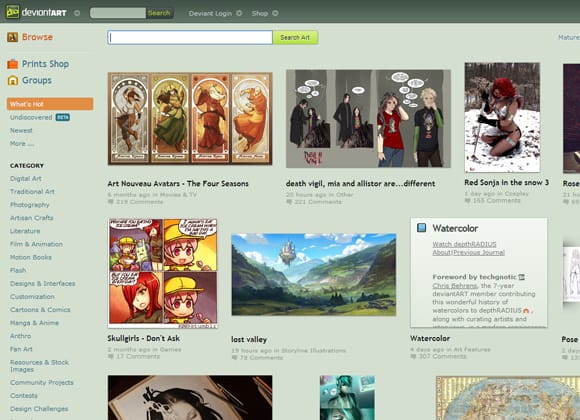Open 221 Comments on death vigil
This screenshot has height=420, width=580.
tap(314, 202)
